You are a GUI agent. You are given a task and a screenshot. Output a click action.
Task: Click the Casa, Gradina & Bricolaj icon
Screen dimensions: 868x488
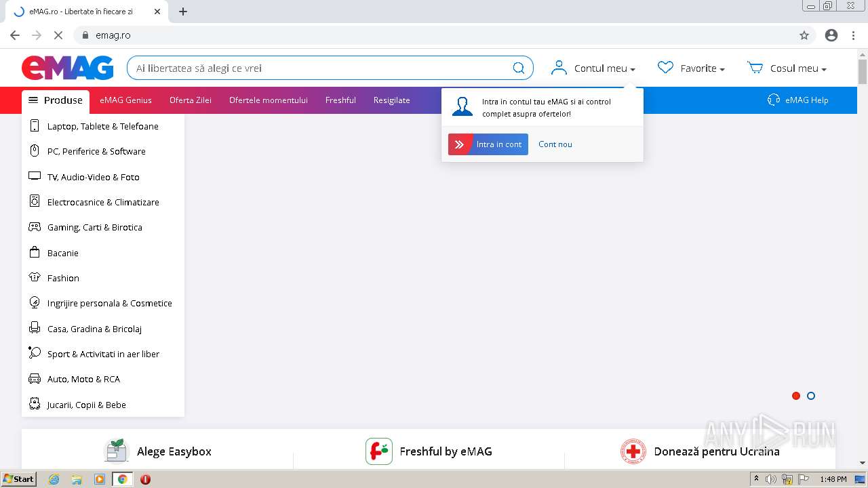(35, 328)
